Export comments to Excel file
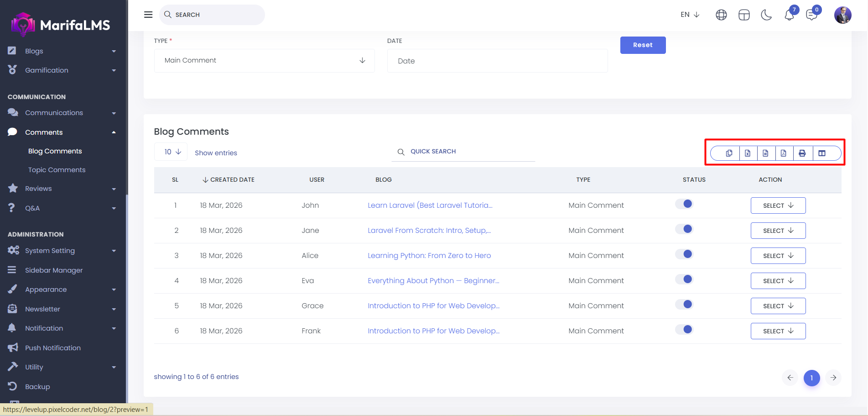 click(x=748, y=153)
